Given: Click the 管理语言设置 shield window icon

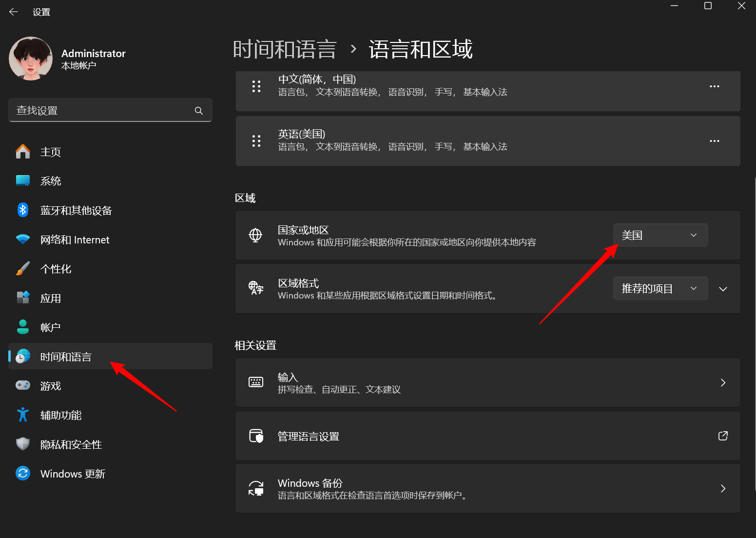Looking at the screenshot, I should pyautogui.click(x=256, y=436).
